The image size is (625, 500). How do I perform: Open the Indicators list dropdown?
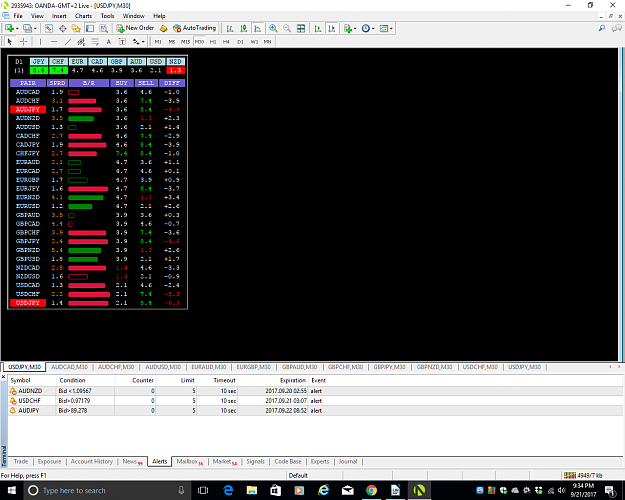pos(350,28)
